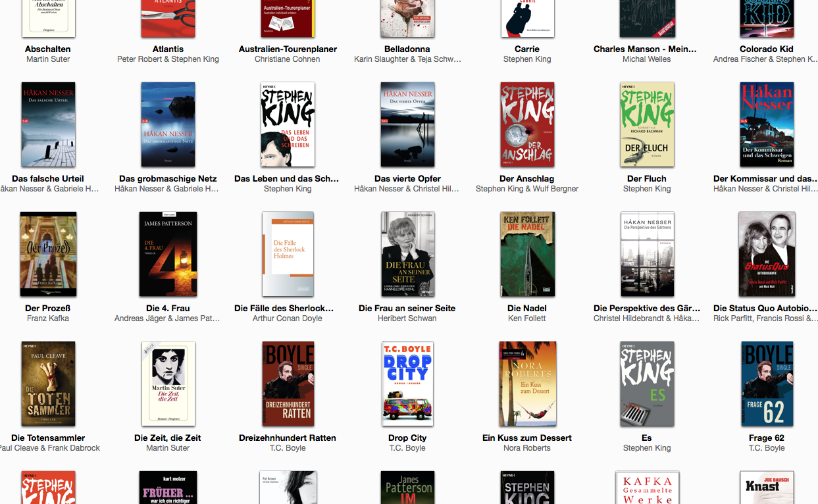
Task: Select the "Die Nadel" title label
Action: 527,308
